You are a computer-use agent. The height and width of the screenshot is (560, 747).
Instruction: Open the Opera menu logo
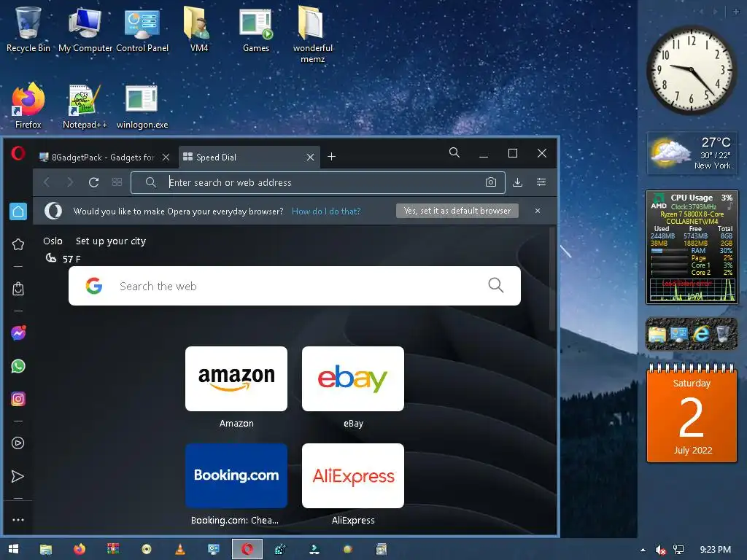[x=18, y=153]
